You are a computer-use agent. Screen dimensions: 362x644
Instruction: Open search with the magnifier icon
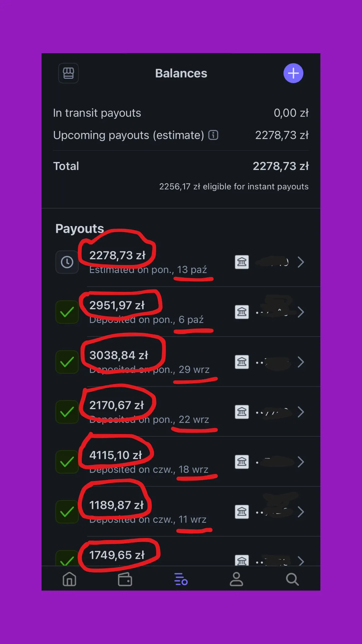[292, 579]
